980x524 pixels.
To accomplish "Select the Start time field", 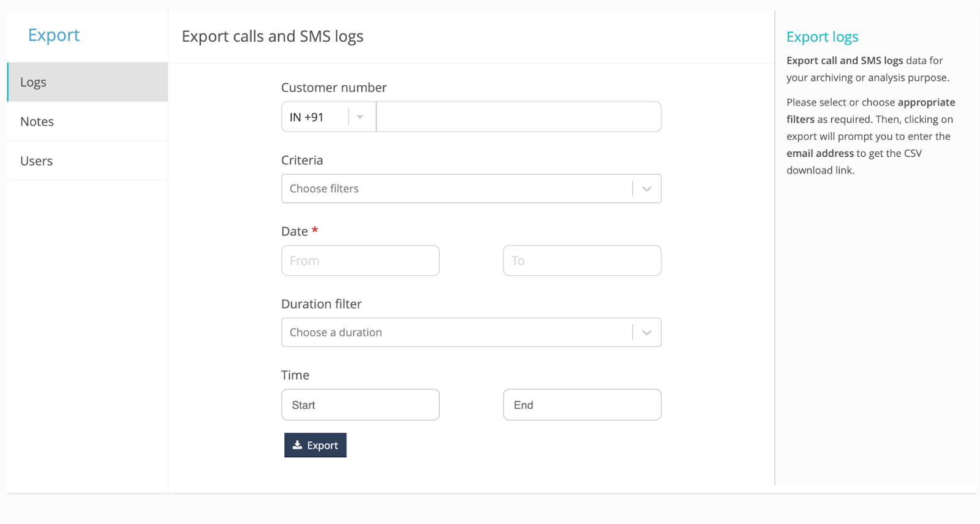I will point(360,405).
